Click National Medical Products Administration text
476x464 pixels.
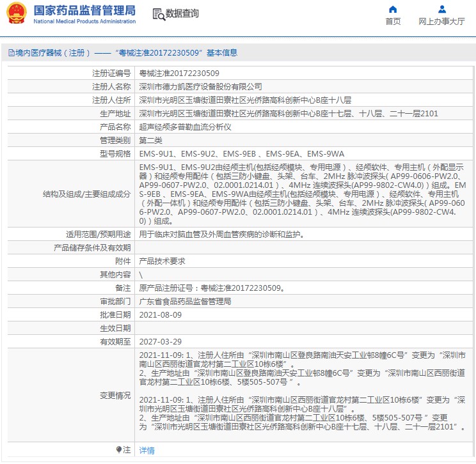pyautogui.click(x=84, y=21)
